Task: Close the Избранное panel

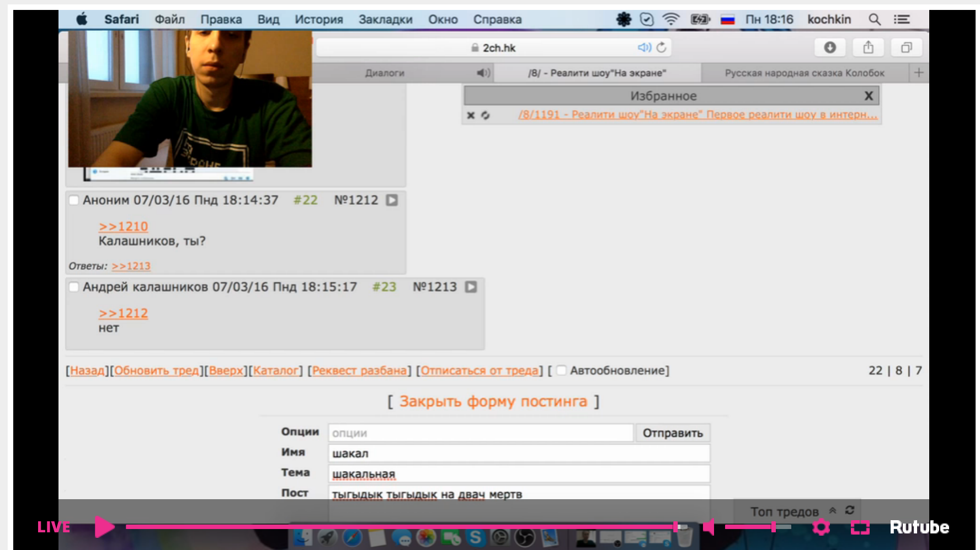Action: (x=869, y=96)
